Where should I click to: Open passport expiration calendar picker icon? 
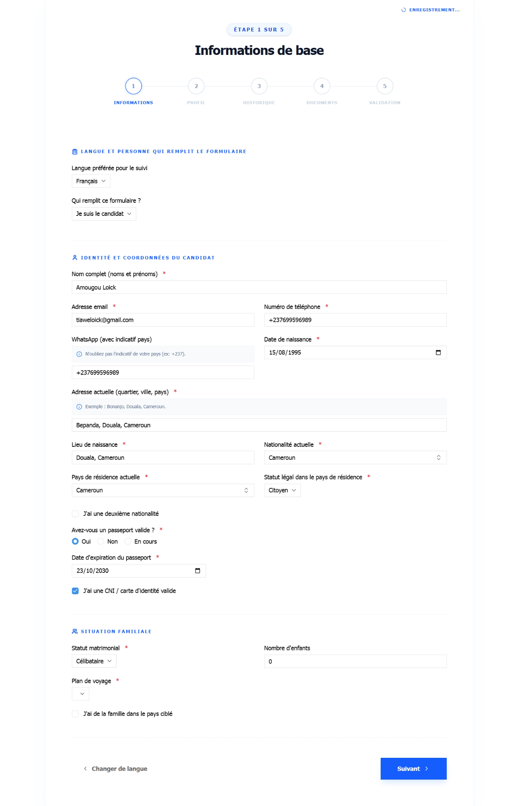[197, 571]
